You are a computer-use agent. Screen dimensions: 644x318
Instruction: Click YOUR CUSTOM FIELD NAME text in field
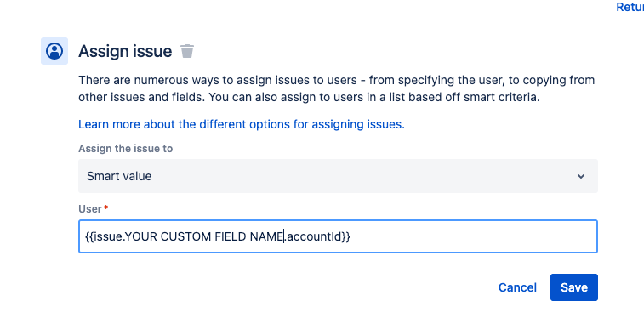[x=203, y=236]
